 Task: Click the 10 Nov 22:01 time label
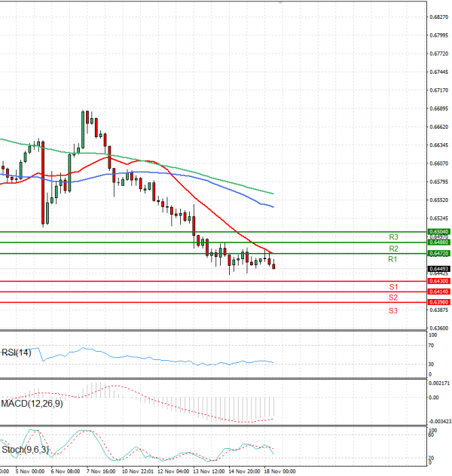point(139,471)
